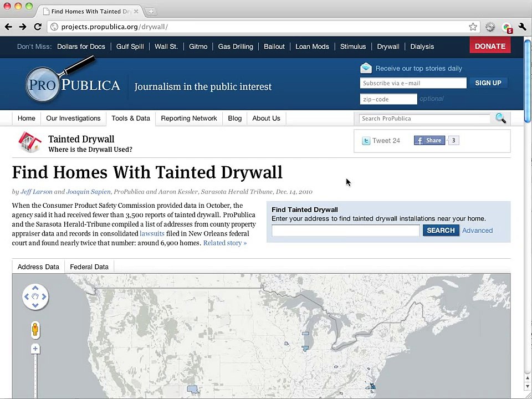This screenshot has width=532, height=399.
Task: Open the Gulf Spill link
Action: 130,47
